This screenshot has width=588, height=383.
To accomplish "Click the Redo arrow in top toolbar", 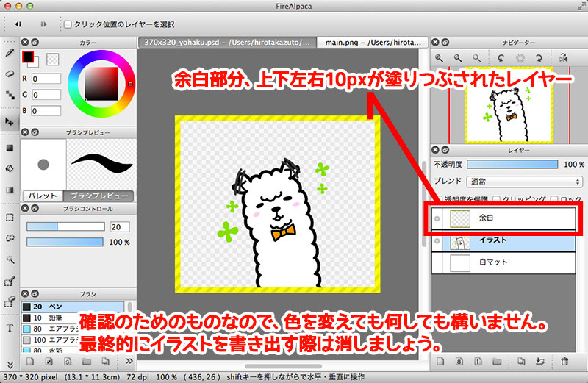I will coord(44,24).
